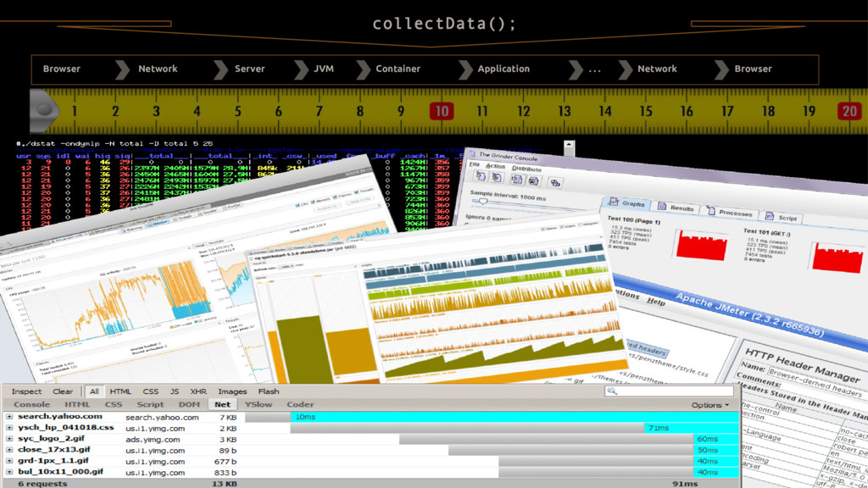
Task: Click the Test 100 (Page 1) red graph
Action: [x=701, y=245]
